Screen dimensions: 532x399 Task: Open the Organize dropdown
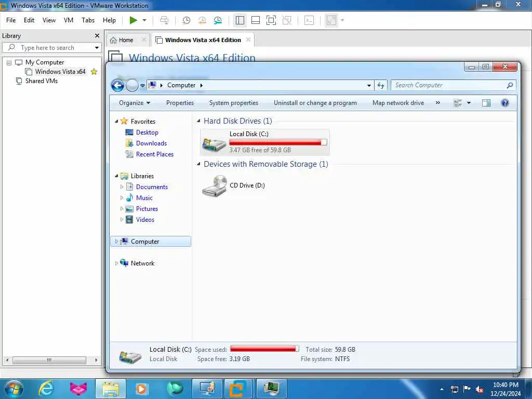[x=135, y=103]
